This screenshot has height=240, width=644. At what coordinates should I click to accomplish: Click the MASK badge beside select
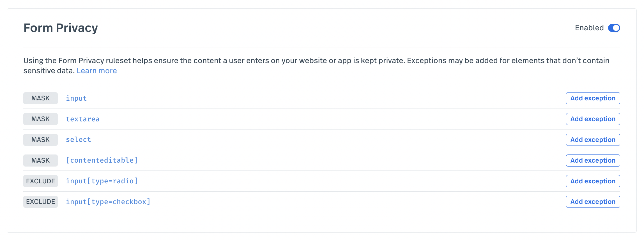click(x=40, y=140)
